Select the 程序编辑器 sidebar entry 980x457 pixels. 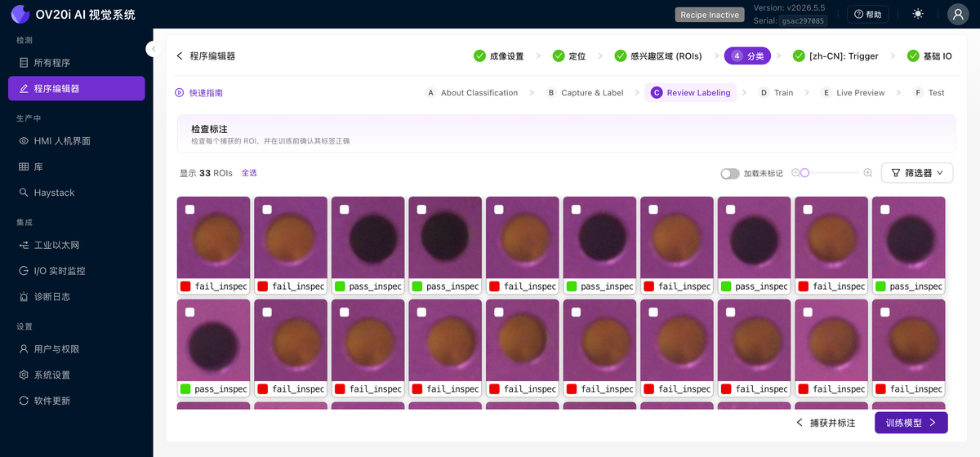[x=77, y=89]
